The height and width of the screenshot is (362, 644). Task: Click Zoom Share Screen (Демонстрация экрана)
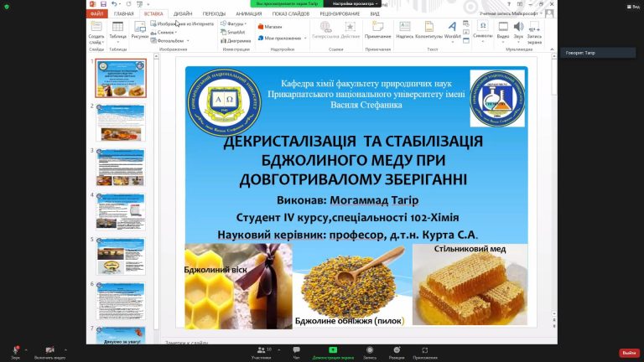click(x=333, y=353)
